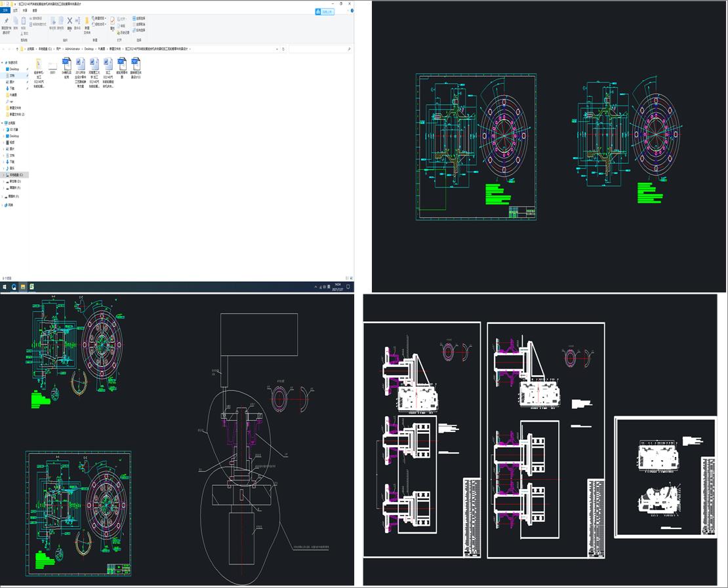Click Select all in the ribbon
The width and height of the screenshot is (728, 588).
pyautogui.click(x=139, y=18)
